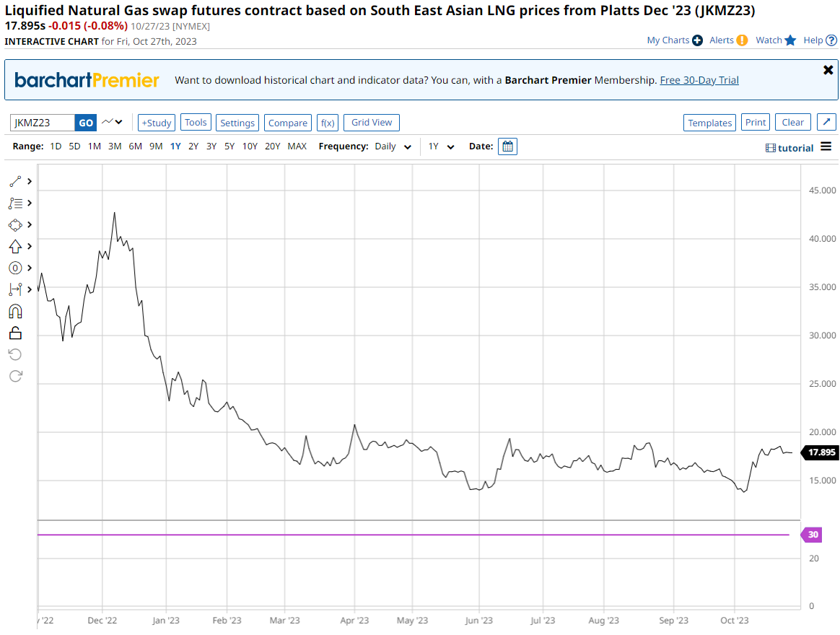Select the 6M range option

click(135, 146)
